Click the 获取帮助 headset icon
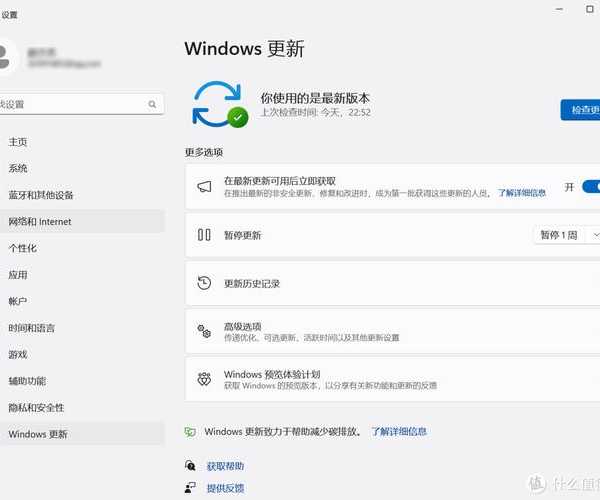The height and width of the screenshot is (500, 600). tap(190, 466)
